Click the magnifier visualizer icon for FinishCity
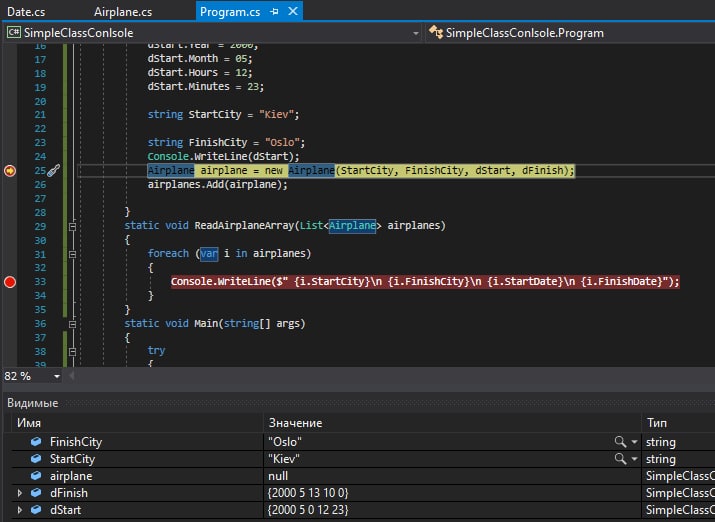The width and height of the screenshot is (715, 522). pyautogui.click(x=621, y=441)
